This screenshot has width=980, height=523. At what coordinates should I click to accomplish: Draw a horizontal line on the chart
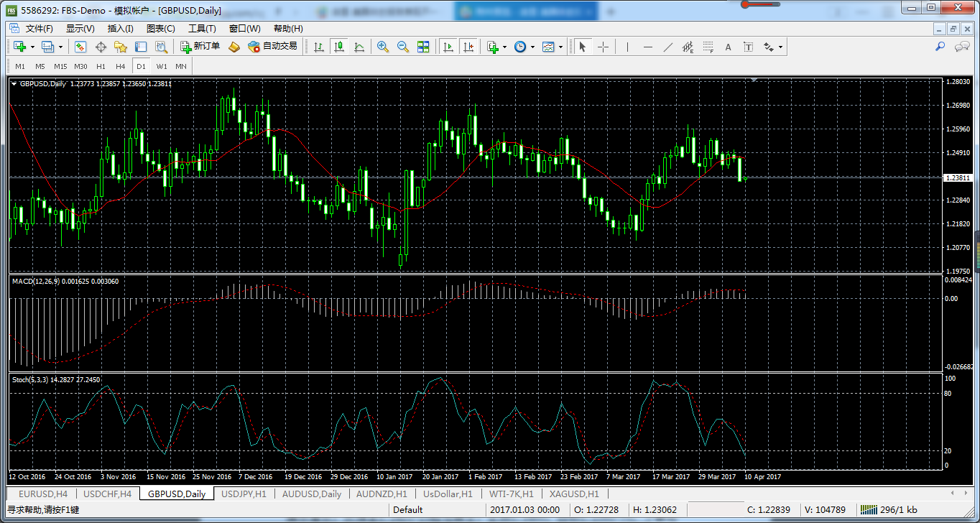(x=647, y=47)
